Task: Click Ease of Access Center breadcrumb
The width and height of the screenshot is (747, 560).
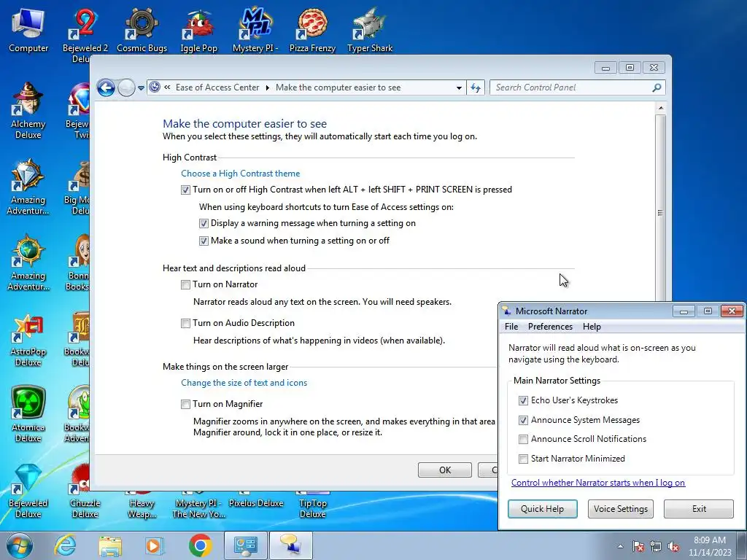Action: tap(217, 87)
